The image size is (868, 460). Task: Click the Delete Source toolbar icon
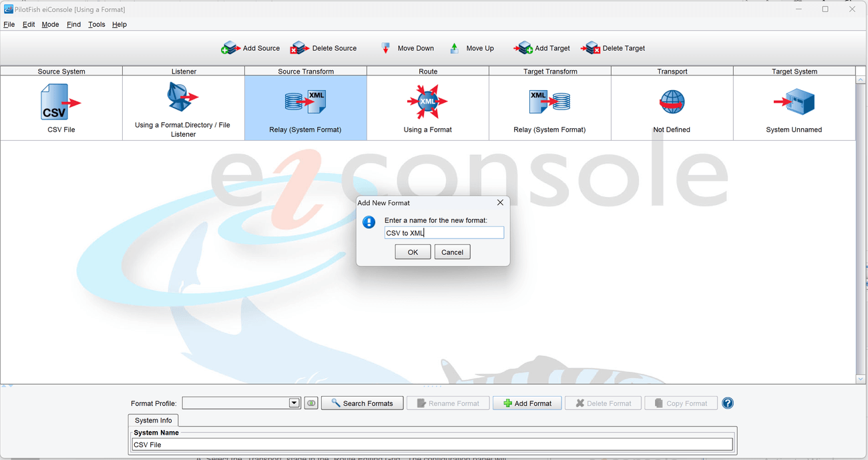[x=300, y=48]
